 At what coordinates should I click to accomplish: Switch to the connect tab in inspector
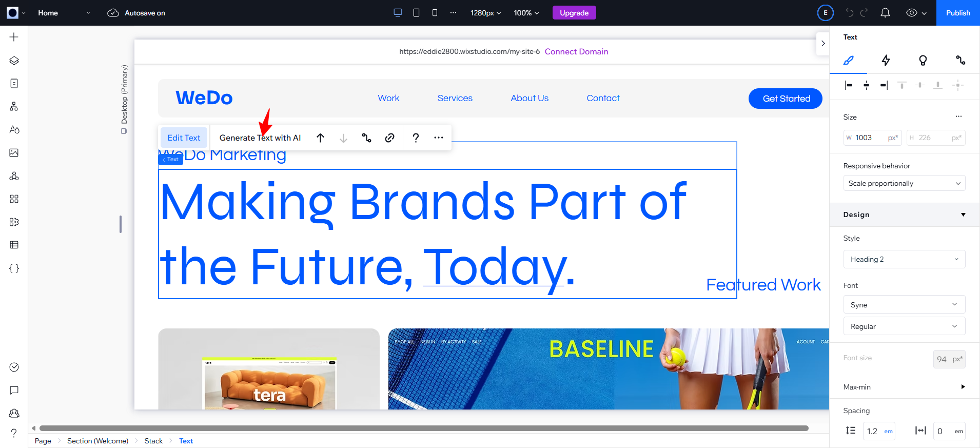[961, 61]
